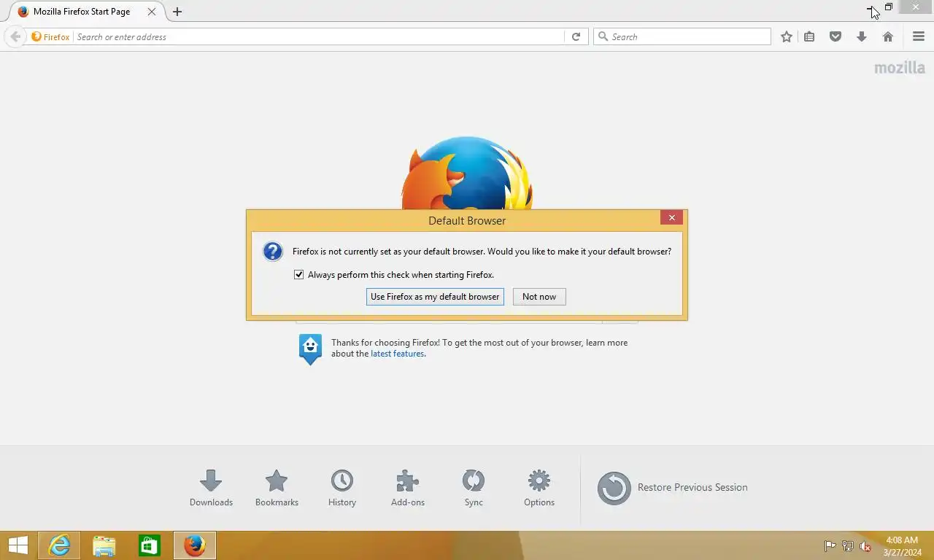Viewport: 934px width, 560px height.
Task: Open Add-ons from the start page
Action: pos(408,488)
